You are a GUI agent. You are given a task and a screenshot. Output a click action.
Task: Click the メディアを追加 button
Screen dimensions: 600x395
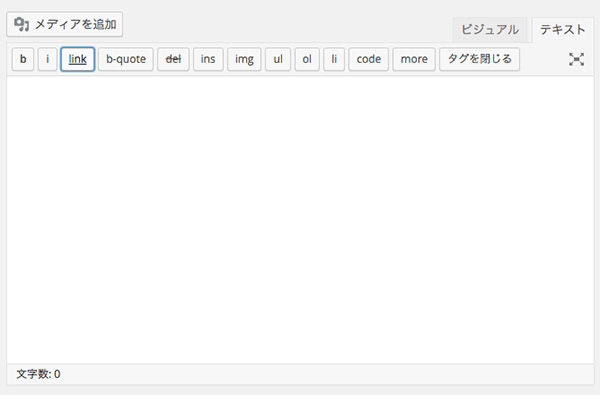(65, 24)
